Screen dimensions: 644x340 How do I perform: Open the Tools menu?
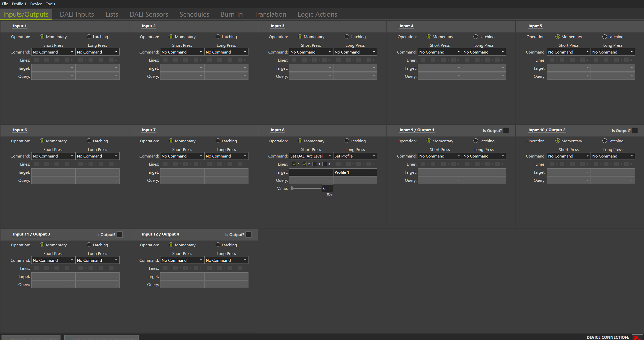point(50,4)
